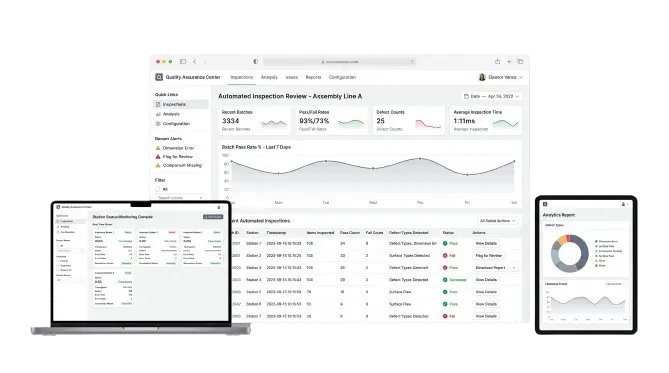
Task: Click the red Fail status icon for Station 2
Action: pyautogui.click(x=445, y=256)
